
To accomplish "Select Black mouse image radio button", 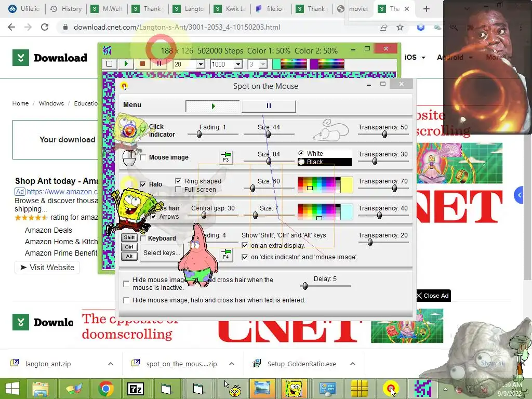I will 301,162.
